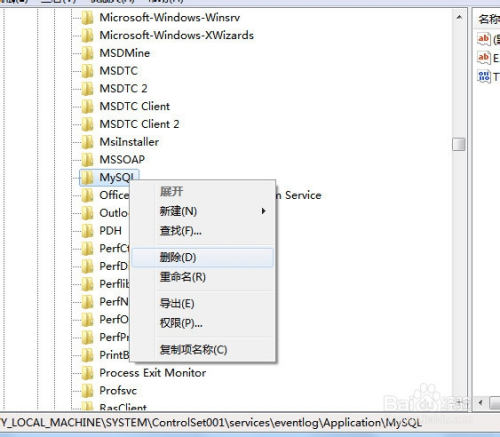Select the MSDTC key without number
Viewport: 500px width, 437px height.
(x=119, y=71)
